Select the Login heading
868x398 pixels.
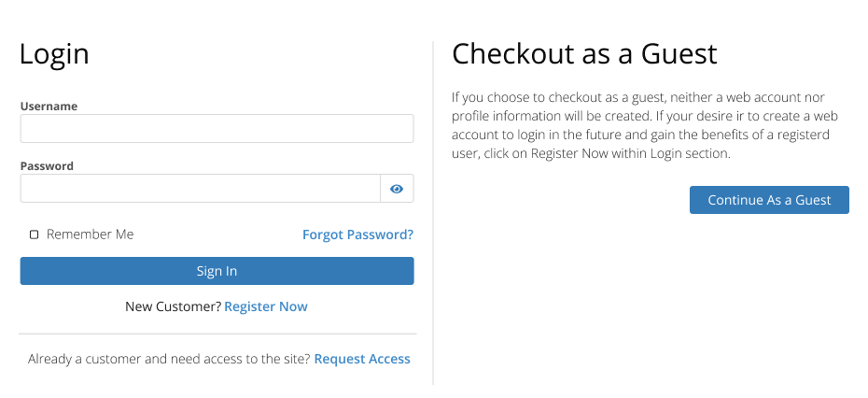[x=54, y=54]
